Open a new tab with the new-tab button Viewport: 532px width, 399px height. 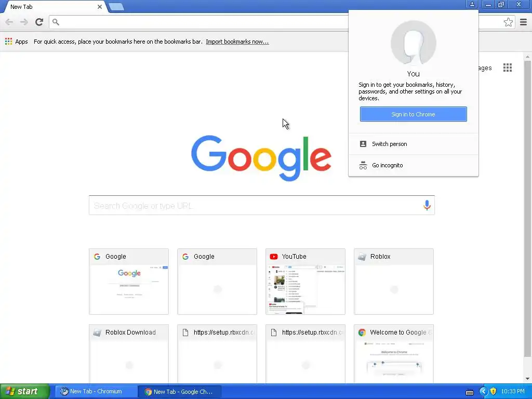coord(116,6)
